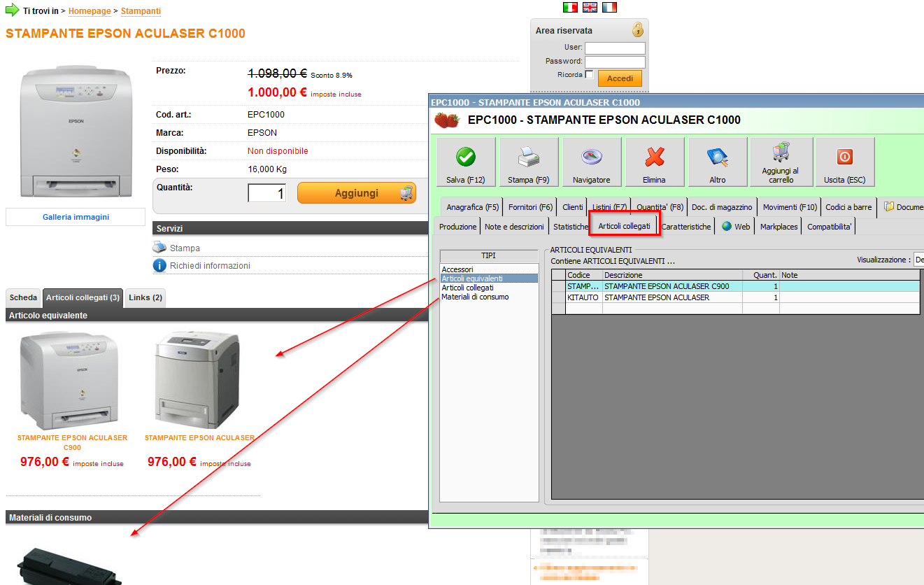
Task: Switch to the Caratteristiche tab
Action: (x=686, y=227)
